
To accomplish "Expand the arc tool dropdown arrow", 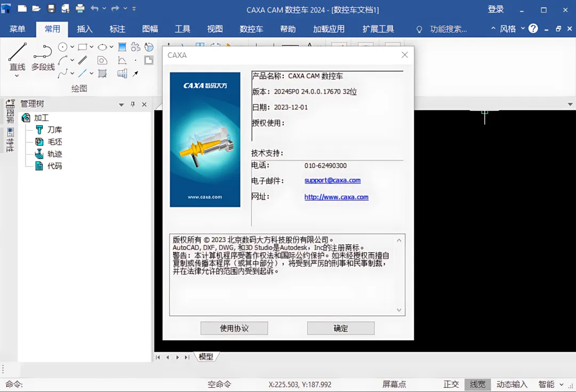I will (73, 60).
